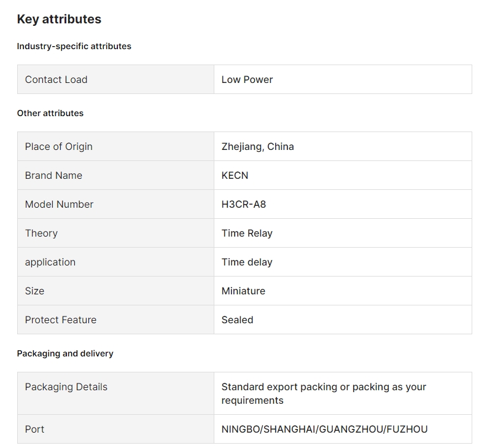The height and width of the screenshot is (448, 487).
Task: Click the Other attributes subheading
Action: (x=50, y=113)
